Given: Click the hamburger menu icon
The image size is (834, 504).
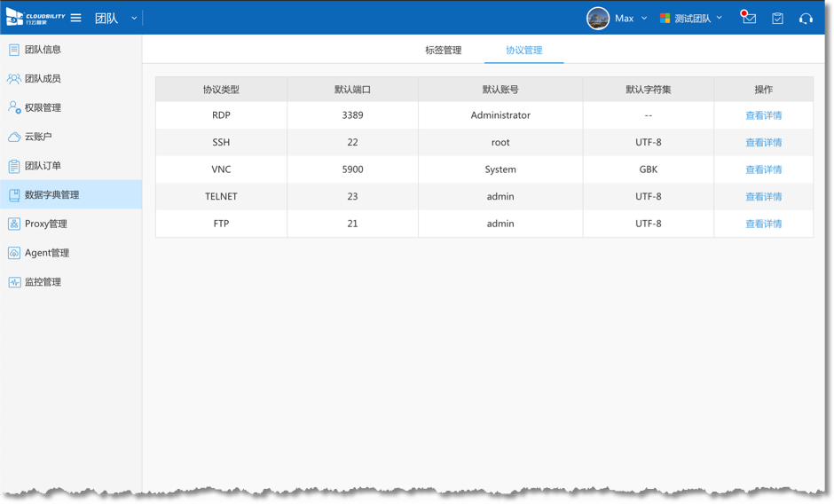Looking at the screenshot, I should [76, 18].
